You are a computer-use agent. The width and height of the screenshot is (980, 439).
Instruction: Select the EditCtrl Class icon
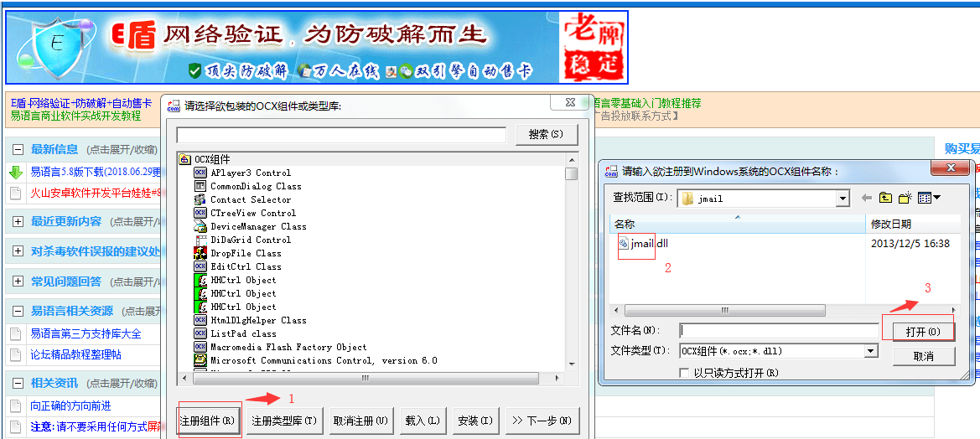coord(200,266)
